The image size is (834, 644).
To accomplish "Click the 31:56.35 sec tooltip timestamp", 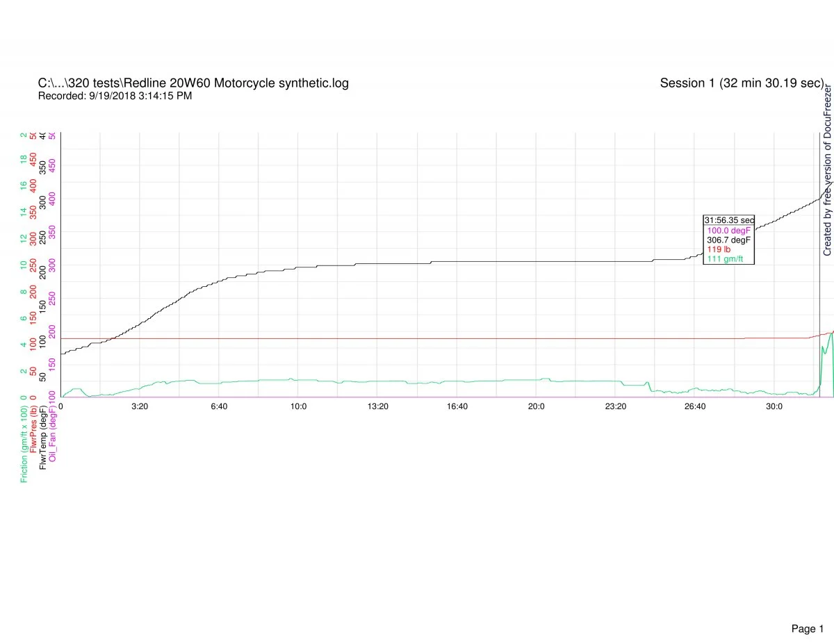I will tap(728, 220).
